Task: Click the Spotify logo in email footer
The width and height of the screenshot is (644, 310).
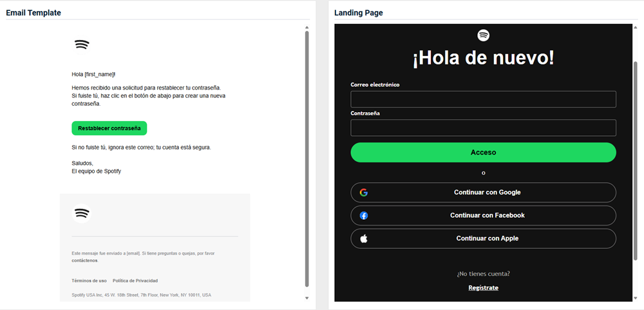Action: tap(81, 213)
